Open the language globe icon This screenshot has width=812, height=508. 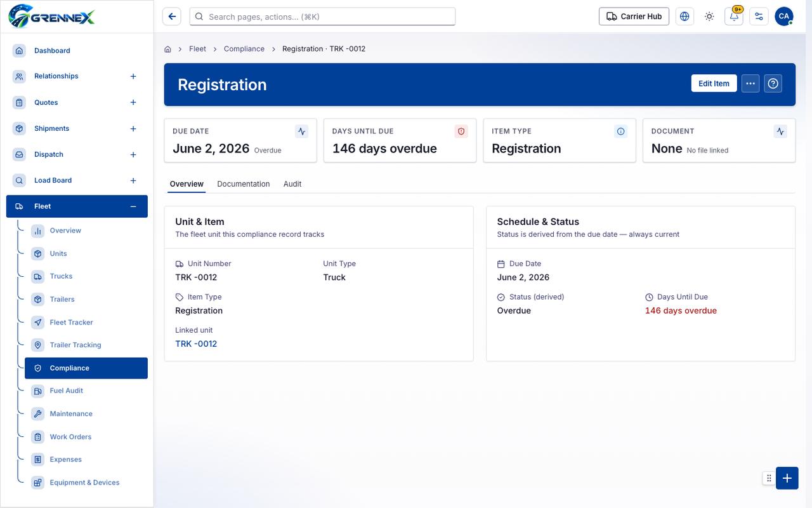(684, 17)
